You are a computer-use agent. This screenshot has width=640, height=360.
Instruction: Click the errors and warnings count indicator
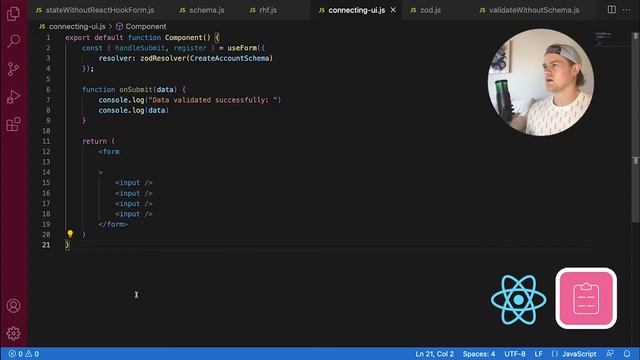coord(24,354)
